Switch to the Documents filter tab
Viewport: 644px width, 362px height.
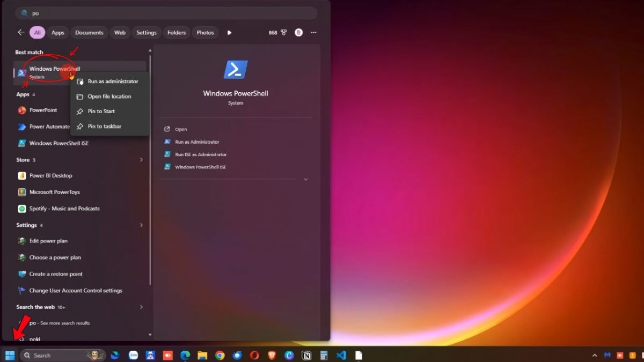tap(89, 32)
